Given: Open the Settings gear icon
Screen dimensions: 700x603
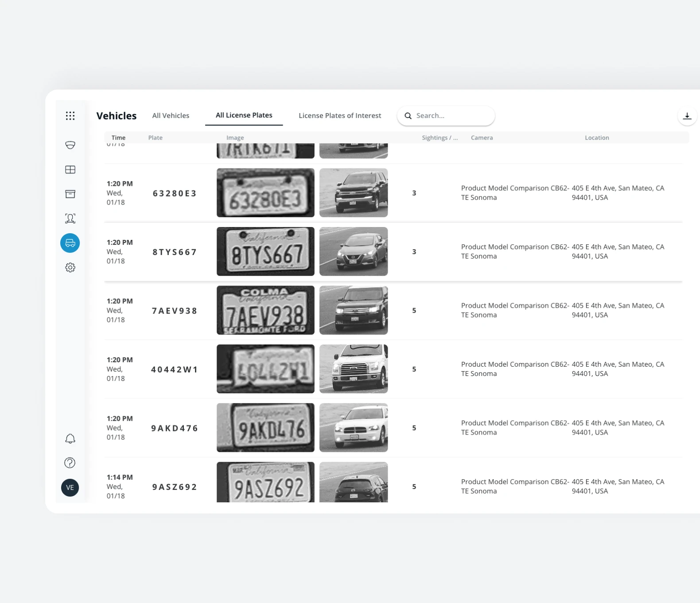Looking at the screenshot, I should pyautogui.click(x=70, y=267).
